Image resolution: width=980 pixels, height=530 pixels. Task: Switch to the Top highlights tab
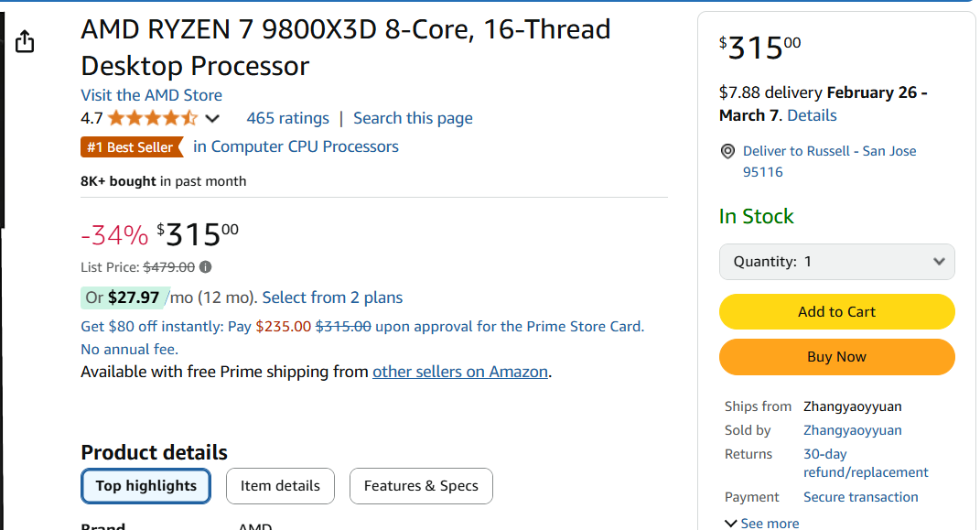pyautogui.click(x=146, y=486)
